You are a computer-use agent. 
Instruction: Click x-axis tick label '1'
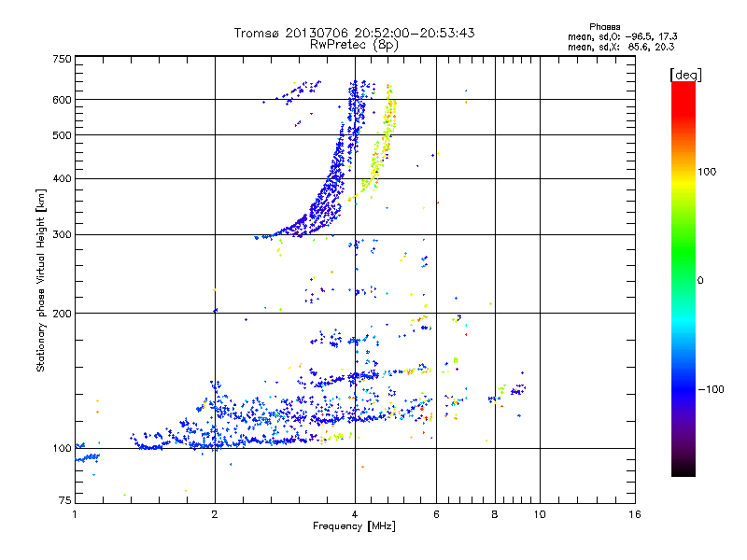[x=75, y=514]
